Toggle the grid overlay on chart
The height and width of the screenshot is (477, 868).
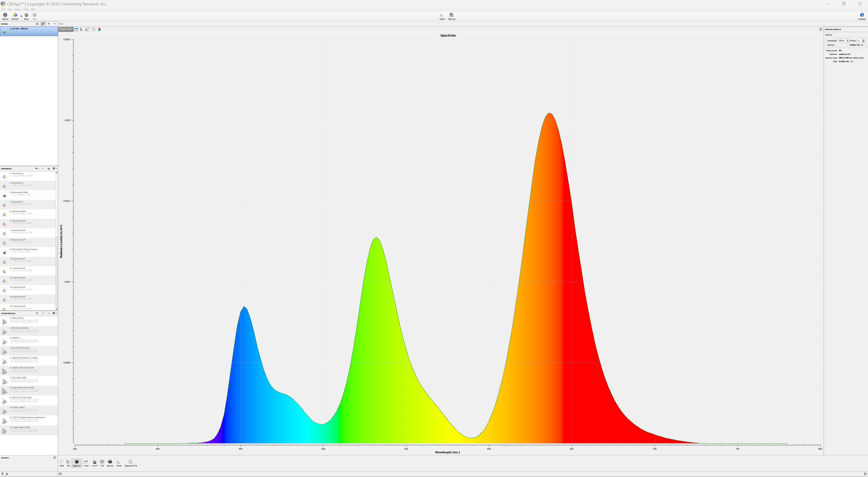point(94,30)
